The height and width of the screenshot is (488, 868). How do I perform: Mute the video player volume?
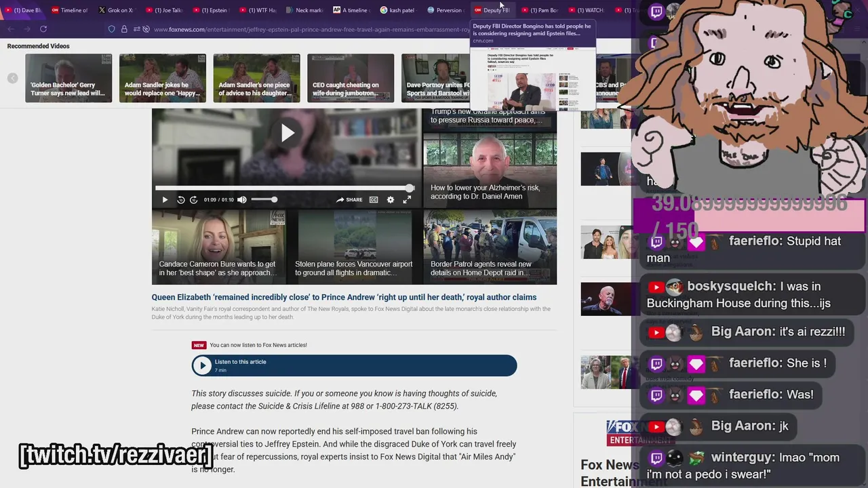pyautogui.click(x=242, y=200)
